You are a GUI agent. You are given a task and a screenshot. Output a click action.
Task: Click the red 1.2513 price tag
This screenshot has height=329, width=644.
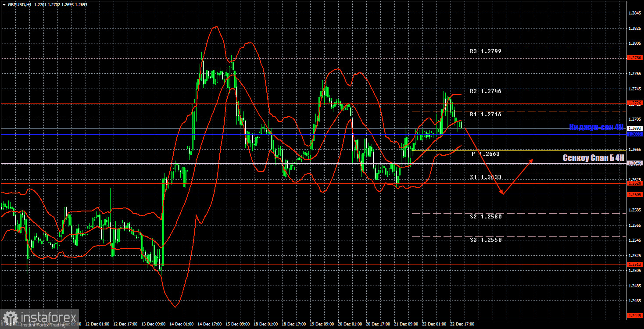(635, 265)
